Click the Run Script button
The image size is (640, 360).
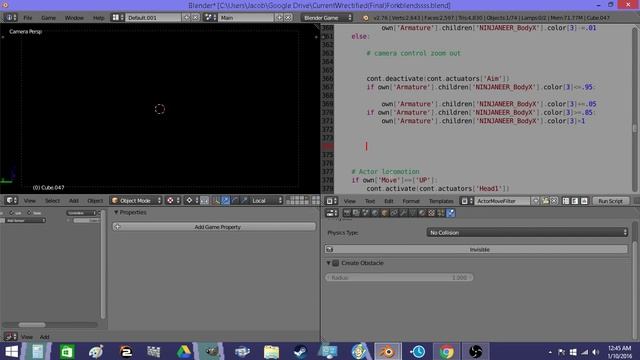[x=610, y=201]
